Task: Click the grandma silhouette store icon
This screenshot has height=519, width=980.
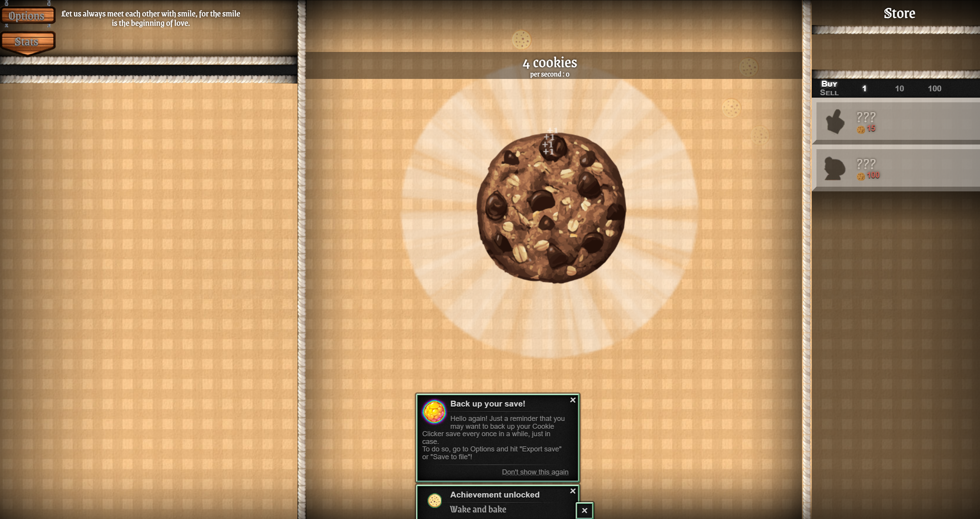Action: click(x=834, y=169)
